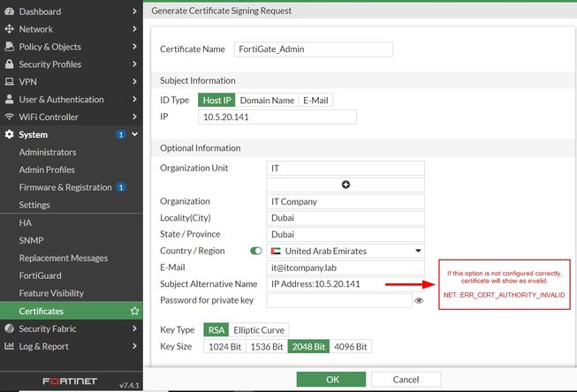Select E-Mail as ID Type
577x392 pixels.
click(315, 101)
